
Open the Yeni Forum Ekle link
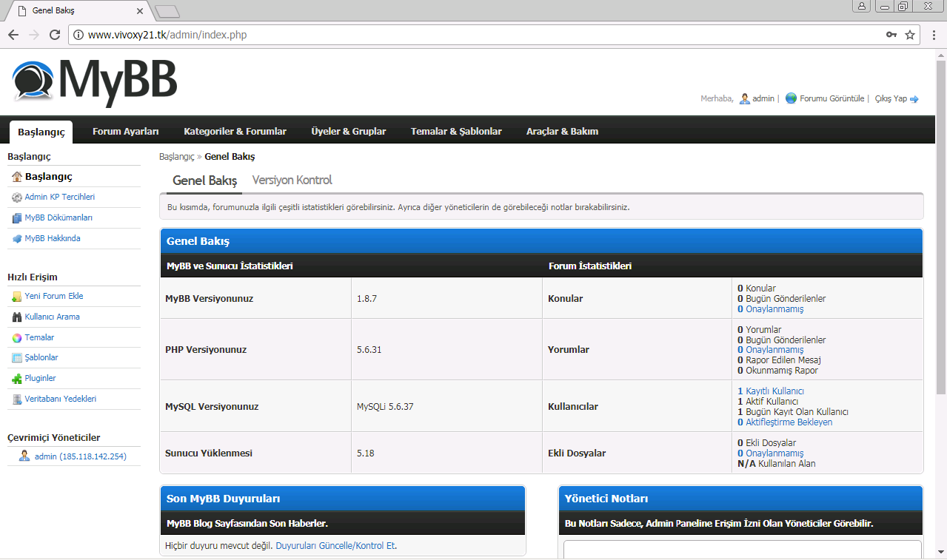point(54,297)
